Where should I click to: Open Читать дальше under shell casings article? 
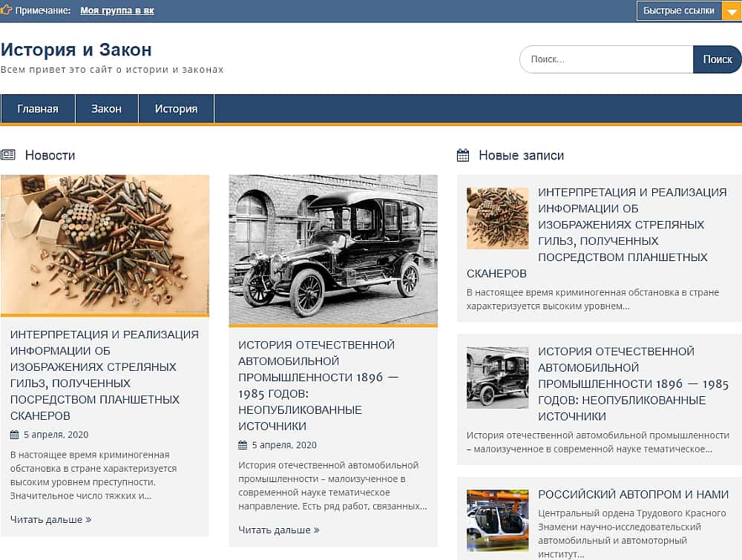tap(50, 519)
